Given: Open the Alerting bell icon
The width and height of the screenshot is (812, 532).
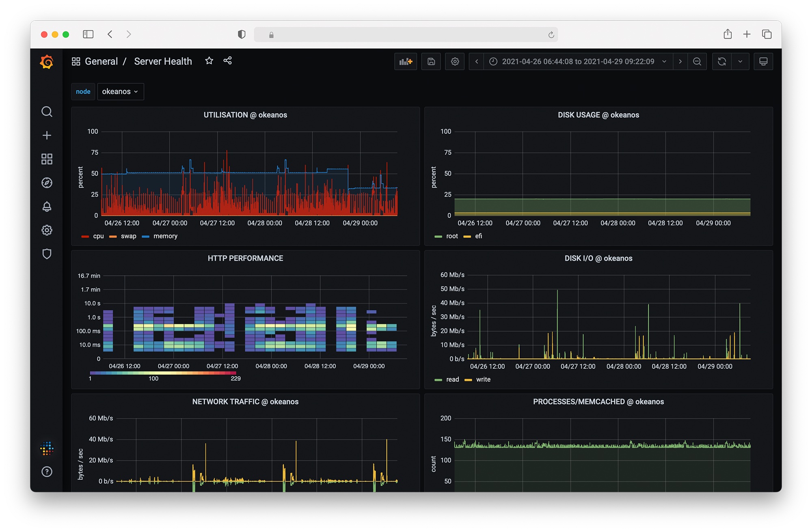Looking at the screenshot, I should pyautogui.click(x=47, y=207).
